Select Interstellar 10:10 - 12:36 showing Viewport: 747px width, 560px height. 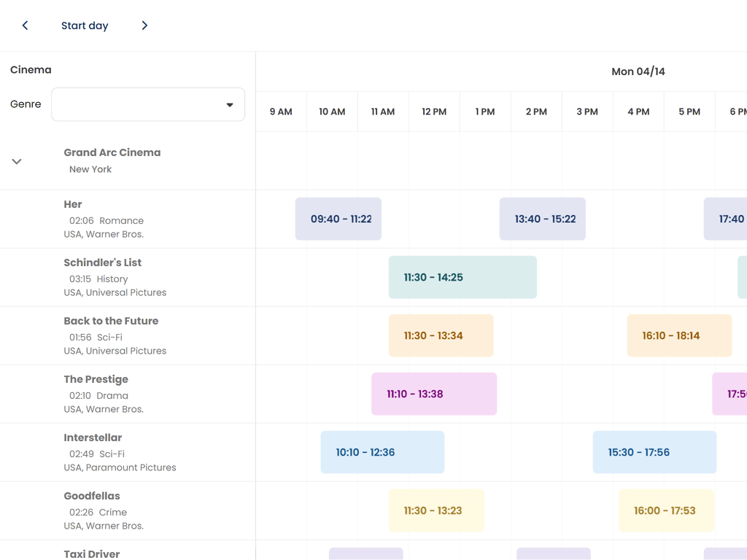click(382, 452)
